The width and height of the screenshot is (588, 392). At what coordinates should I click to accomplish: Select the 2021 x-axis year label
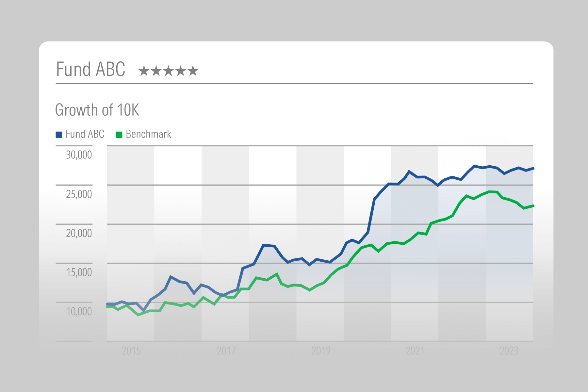pyautogui.click(x=415, y=351)
